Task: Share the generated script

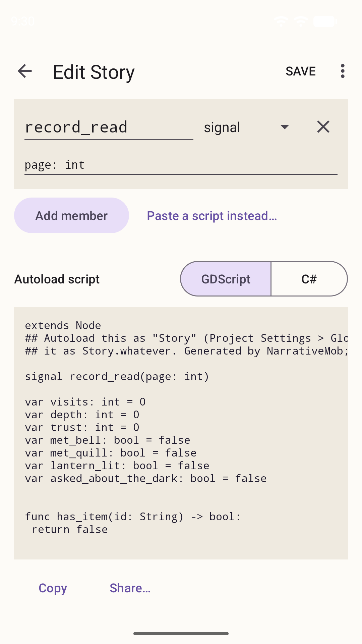Action: click(130, 588)
